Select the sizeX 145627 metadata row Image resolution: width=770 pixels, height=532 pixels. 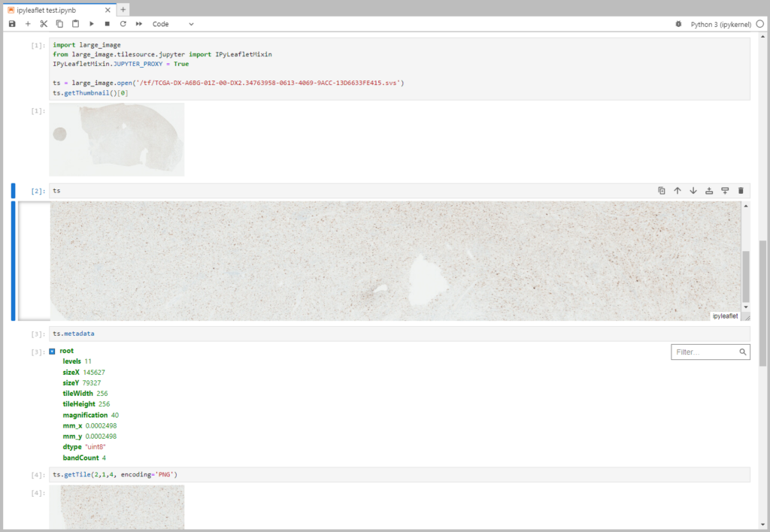click(83, 372)
